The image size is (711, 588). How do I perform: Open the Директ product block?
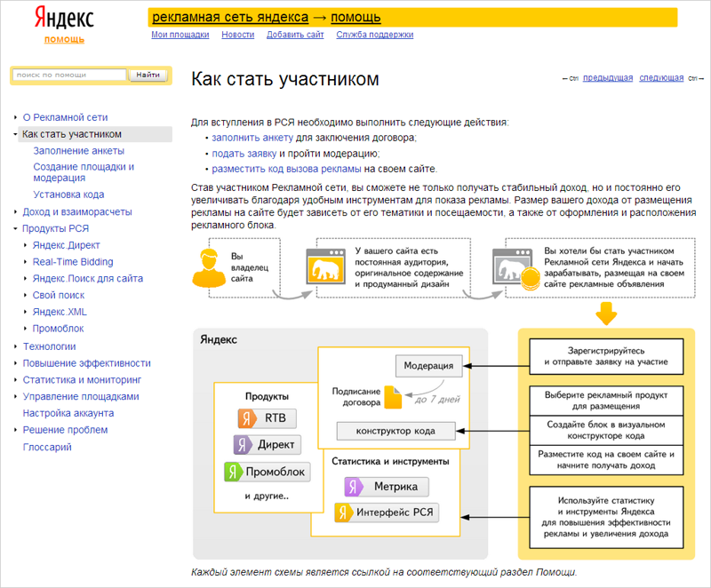[x=268, y=445]
